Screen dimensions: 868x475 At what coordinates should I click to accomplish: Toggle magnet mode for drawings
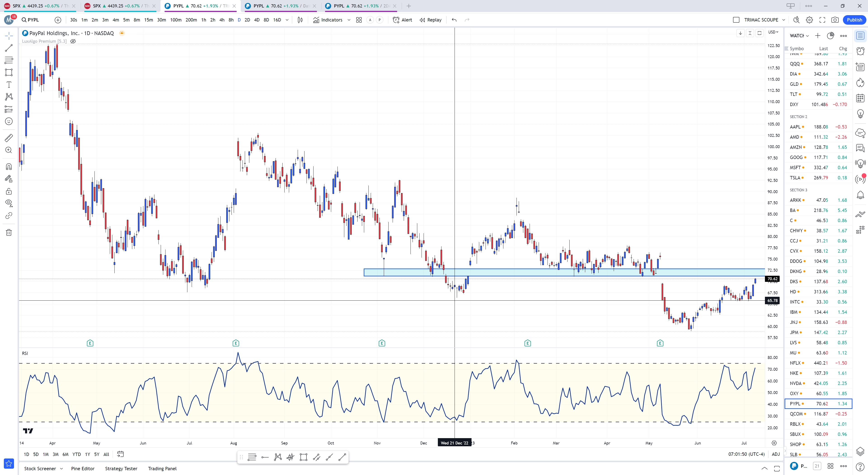[9, 166]
